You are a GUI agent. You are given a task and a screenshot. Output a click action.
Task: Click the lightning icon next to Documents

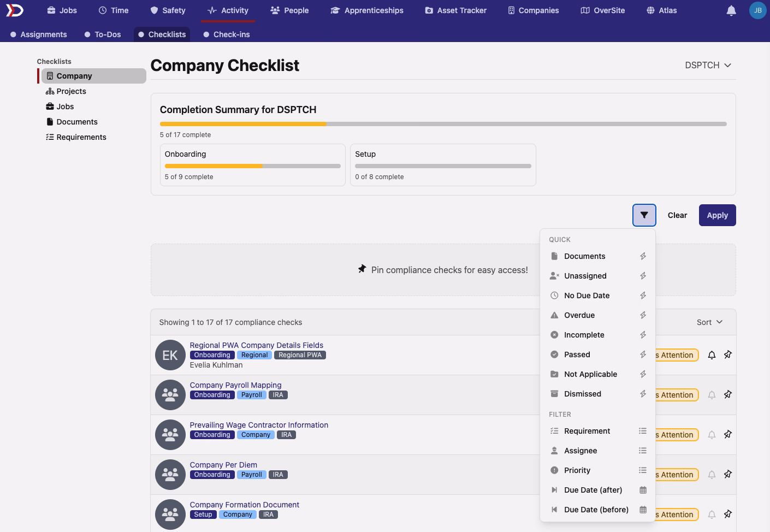pyautogui.click(x=643, y=256)
